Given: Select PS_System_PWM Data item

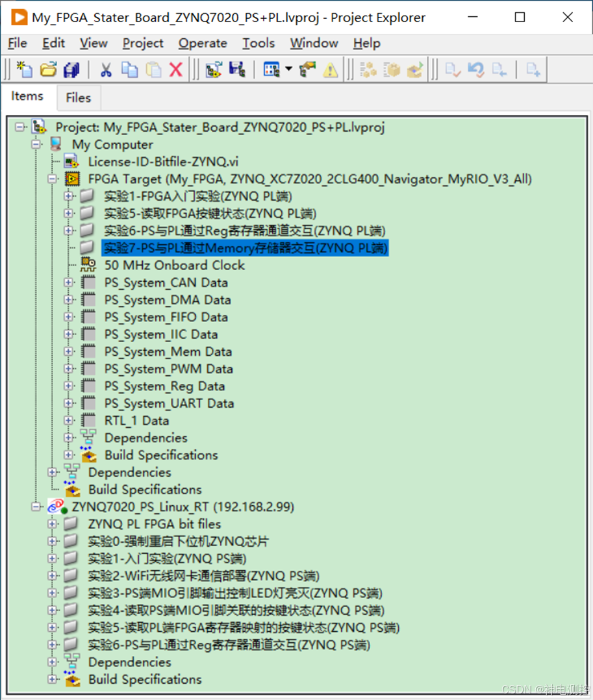Looking at the screenshot, I should (169, 369).
